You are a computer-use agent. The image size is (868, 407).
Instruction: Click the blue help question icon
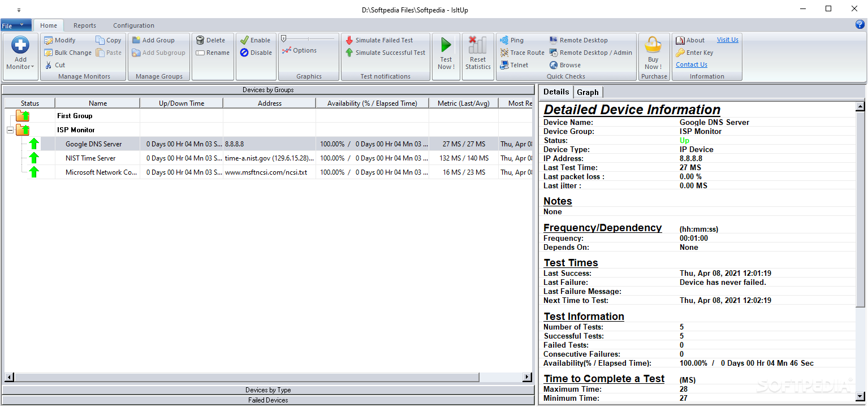[860, 25]
